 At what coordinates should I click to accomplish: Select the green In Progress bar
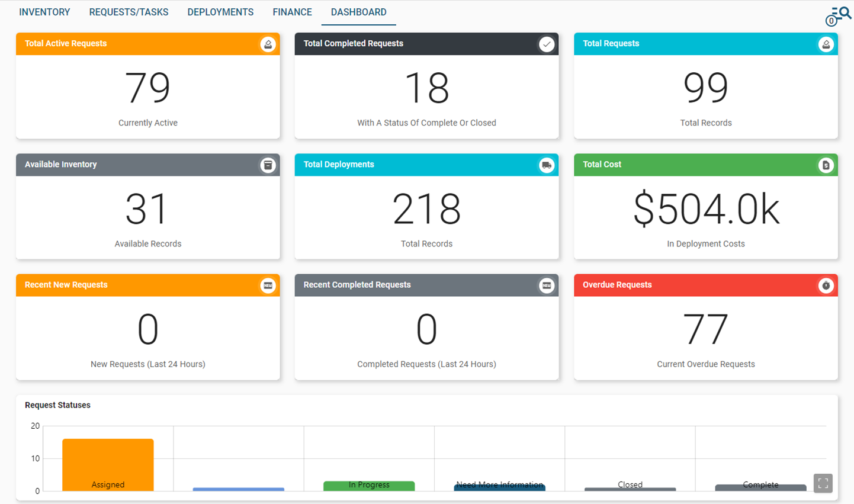click(369, 486)
